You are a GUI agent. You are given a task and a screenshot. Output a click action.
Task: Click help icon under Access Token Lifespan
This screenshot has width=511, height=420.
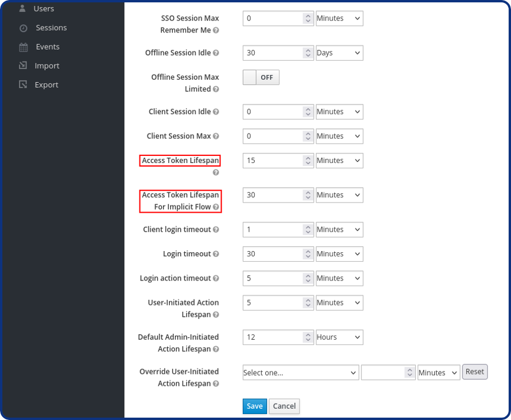tap(216, 172)
